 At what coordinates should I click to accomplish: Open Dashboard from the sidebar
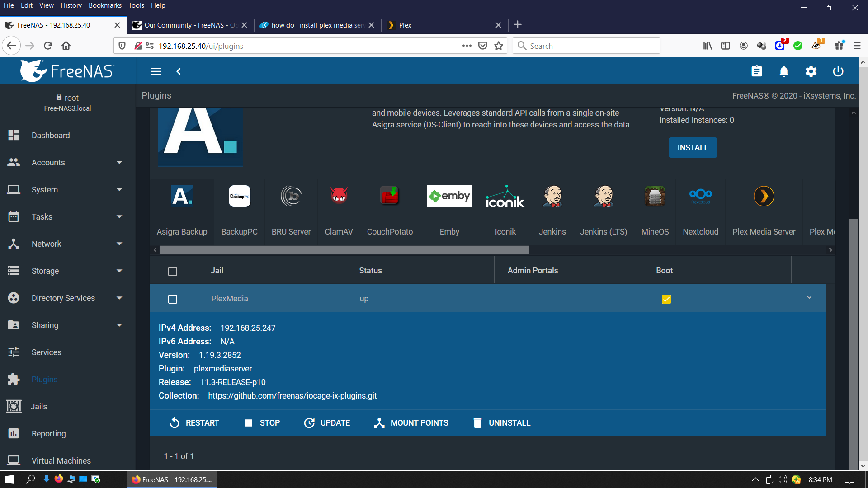(x=51, y=136)
